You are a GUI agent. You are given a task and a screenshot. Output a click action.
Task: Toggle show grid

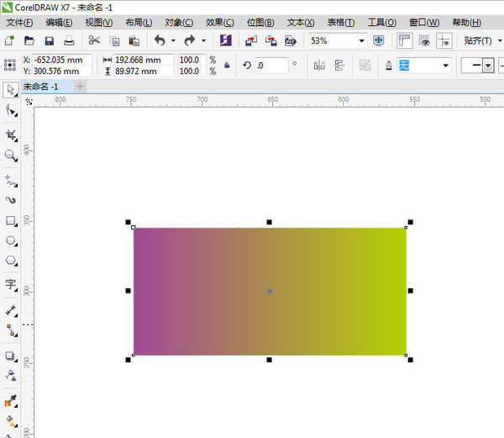pyautogui.click(x=424, y=41)
